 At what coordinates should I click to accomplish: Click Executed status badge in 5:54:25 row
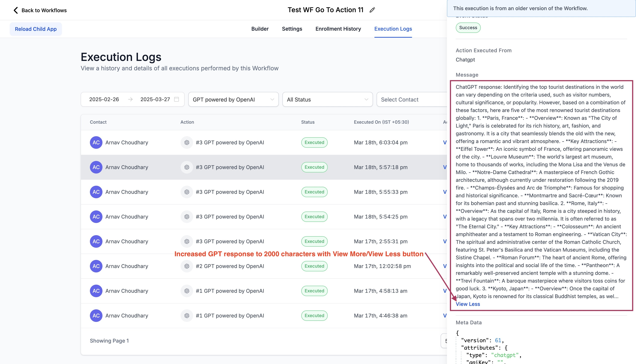pos(314,217)
